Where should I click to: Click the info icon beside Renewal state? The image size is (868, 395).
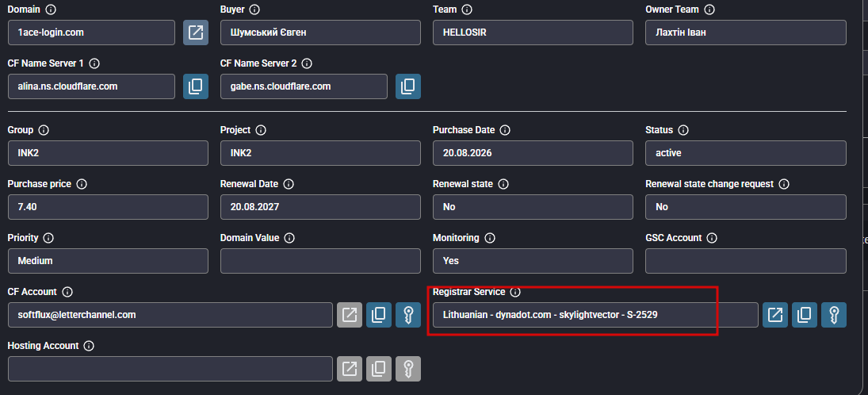tap(503, 184)
